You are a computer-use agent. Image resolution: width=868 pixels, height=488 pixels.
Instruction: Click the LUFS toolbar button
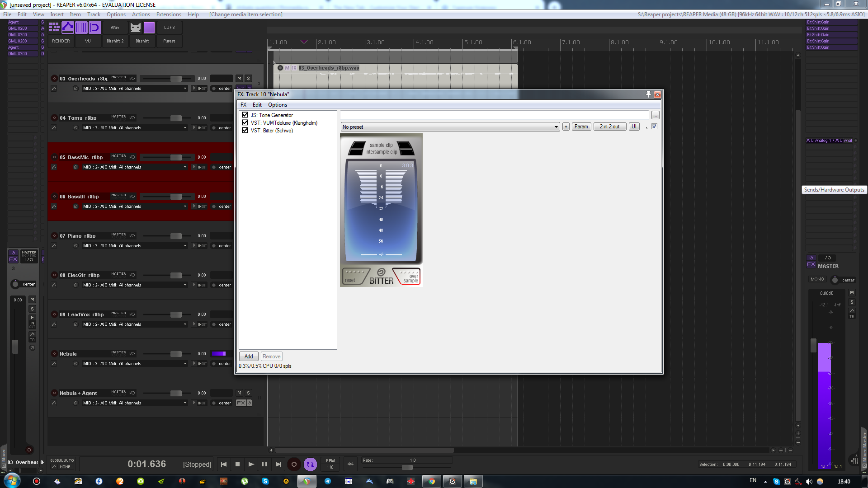click(170, 28)
